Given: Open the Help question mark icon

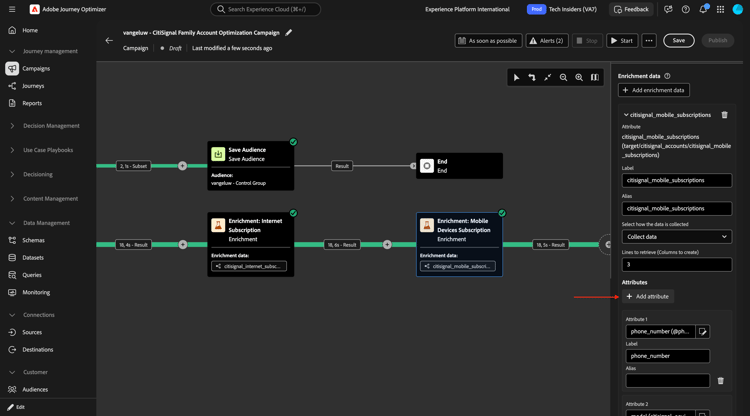Looking at the screenshot, I should tap(685, 9).
